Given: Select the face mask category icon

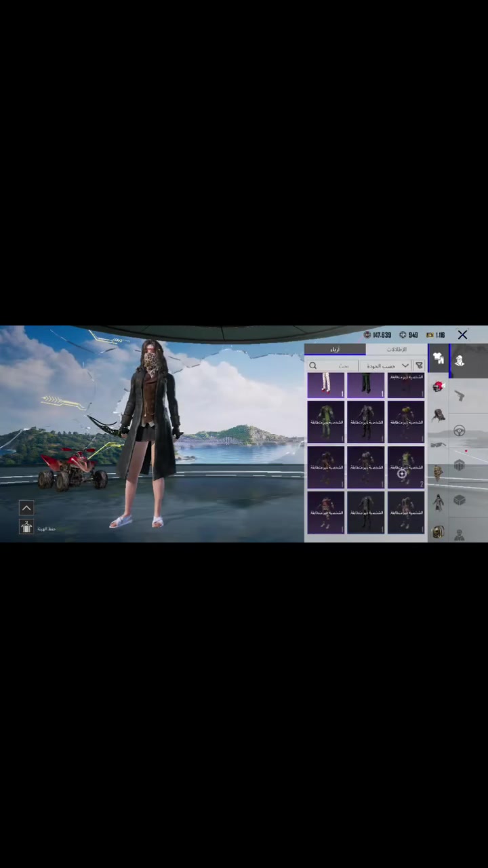Looking at the screenshot, I should (439, 473).
